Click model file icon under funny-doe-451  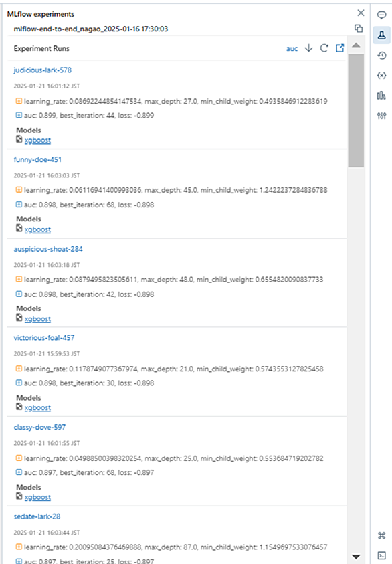click(x=19, y=228)
